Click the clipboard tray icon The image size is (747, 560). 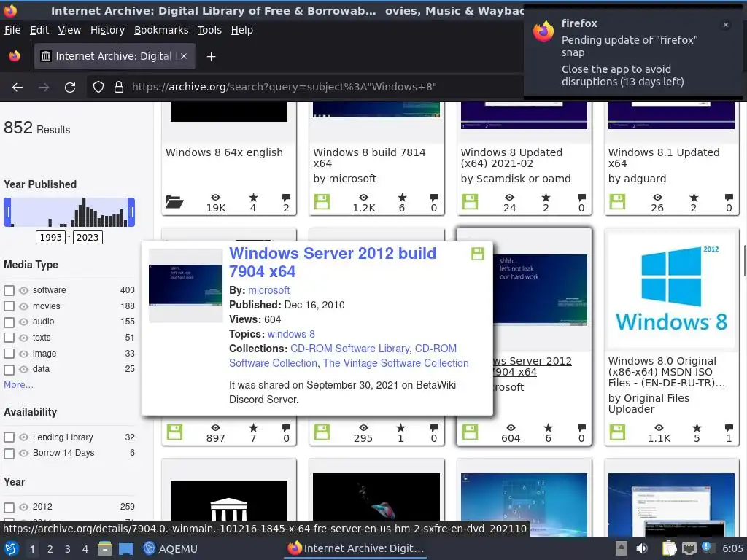coord(669,548)
